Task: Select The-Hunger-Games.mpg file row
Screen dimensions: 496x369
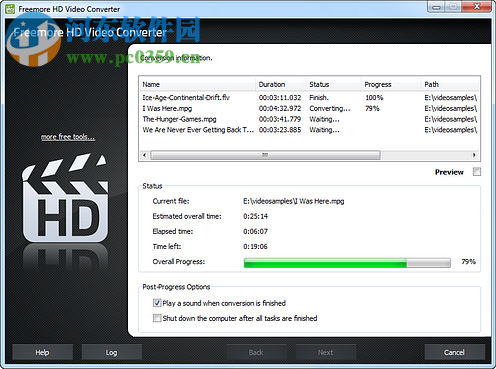Action: (309, 119)
